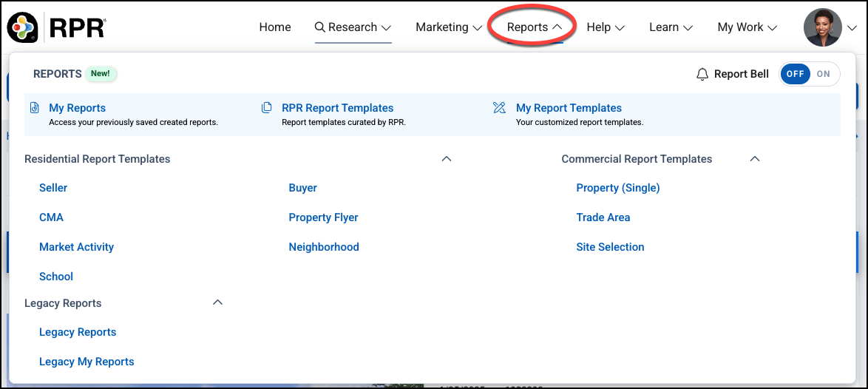Select the School report template

[x=56, y=276]
